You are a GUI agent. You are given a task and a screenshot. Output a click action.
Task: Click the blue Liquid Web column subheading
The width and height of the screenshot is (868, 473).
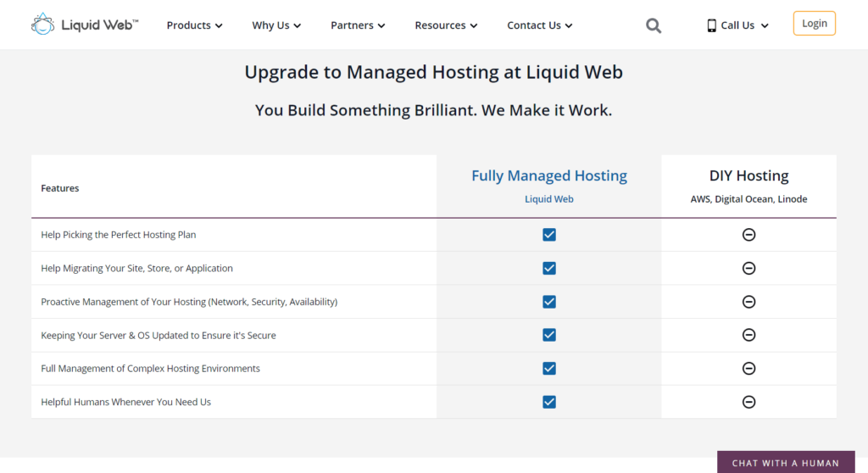(549, 199)
